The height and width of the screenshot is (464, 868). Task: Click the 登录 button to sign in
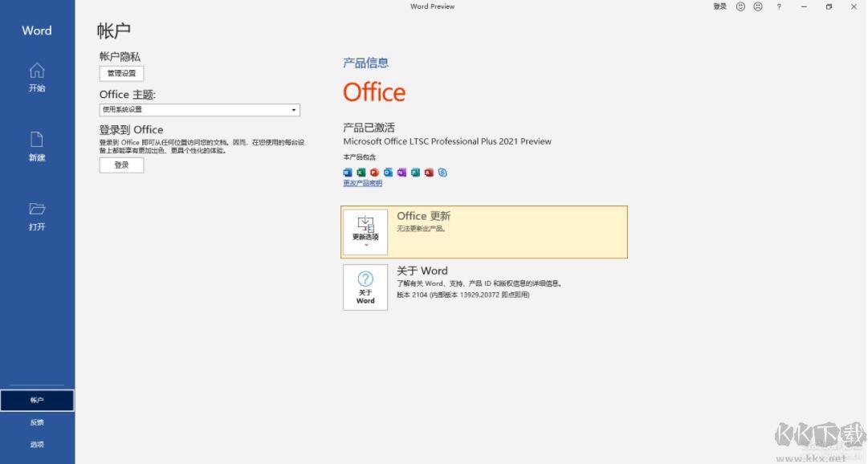click(121, 165)
